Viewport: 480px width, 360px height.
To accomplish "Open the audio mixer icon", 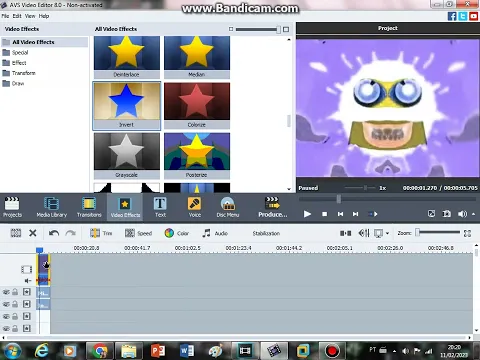I will pos(363,233).
